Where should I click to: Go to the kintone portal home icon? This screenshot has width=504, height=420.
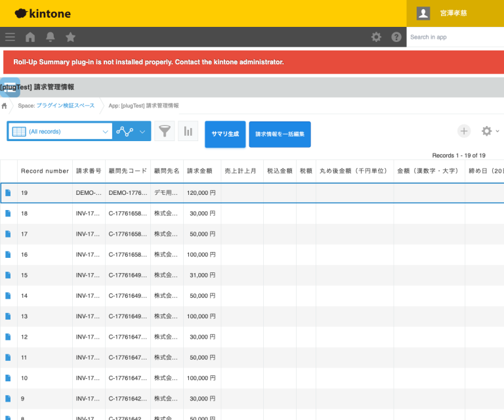tap(30, 37)
